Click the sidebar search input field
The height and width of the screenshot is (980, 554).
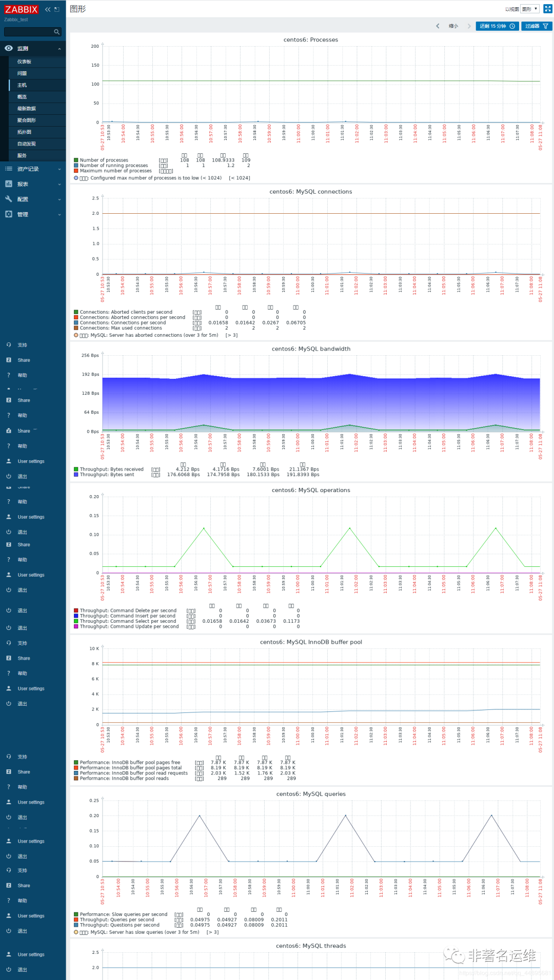(29, 32)
